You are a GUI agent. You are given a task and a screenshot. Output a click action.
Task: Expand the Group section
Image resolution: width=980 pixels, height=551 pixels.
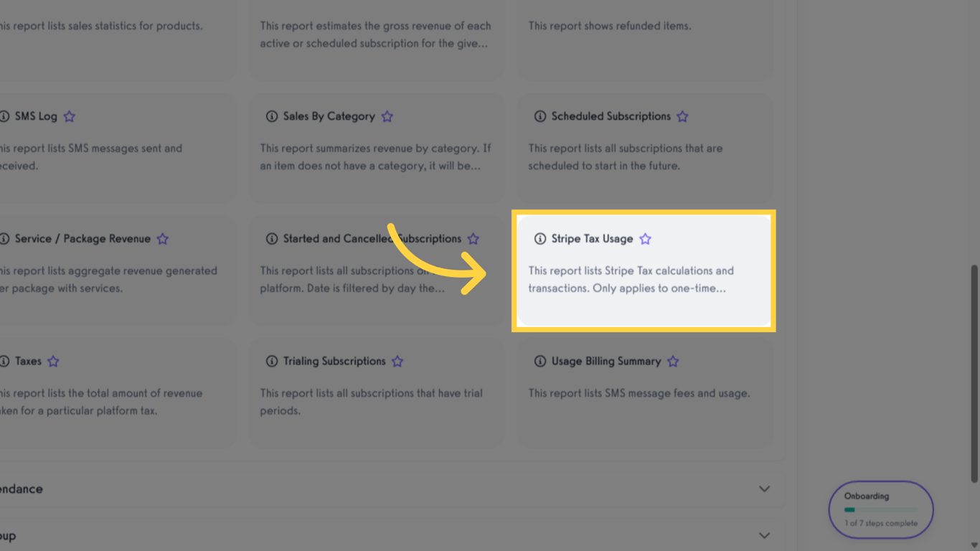click(x=763, y=535)
